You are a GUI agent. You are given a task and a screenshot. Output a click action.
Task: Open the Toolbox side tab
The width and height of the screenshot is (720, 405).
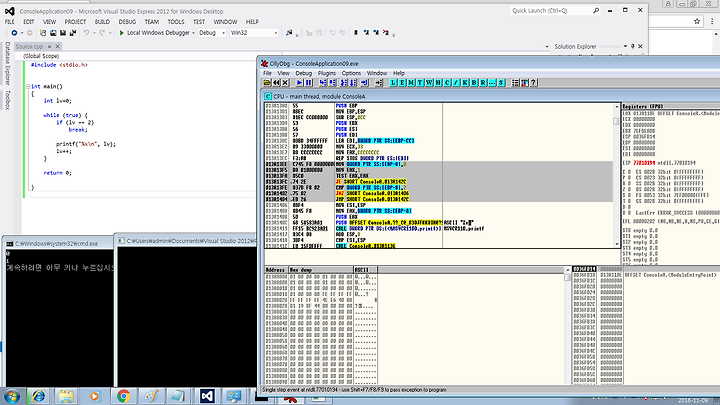7,100
